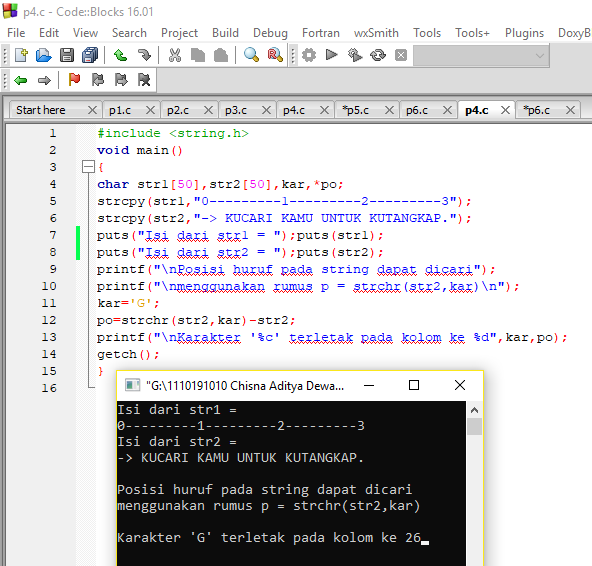
Task: Click the Abort build icon
Action: coord(401,55)
